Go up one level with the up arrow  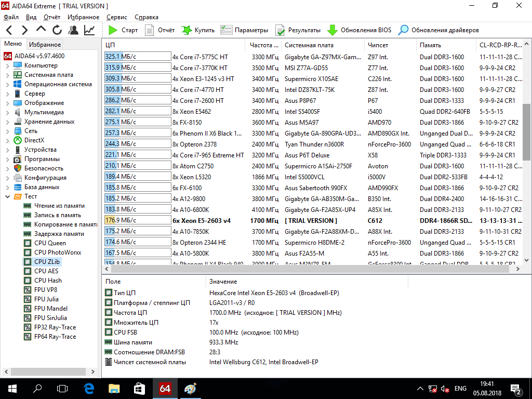[x=41, y=30]
